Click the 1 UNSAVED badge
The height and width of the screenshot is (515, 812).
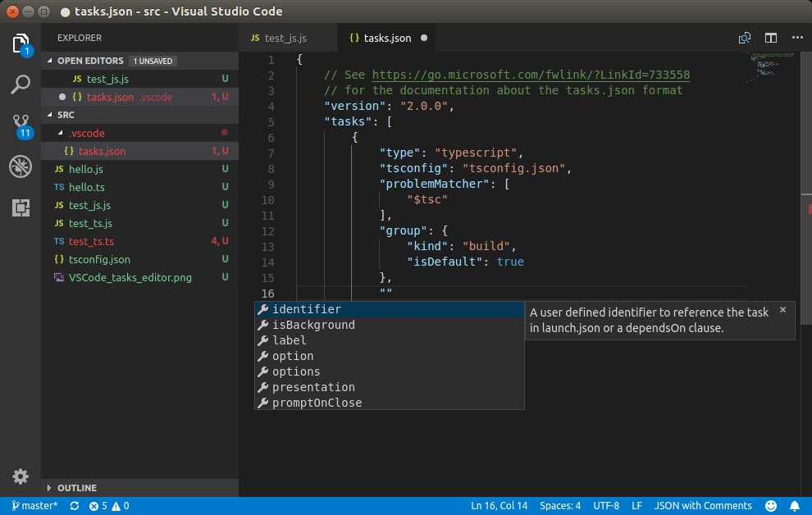153,61
